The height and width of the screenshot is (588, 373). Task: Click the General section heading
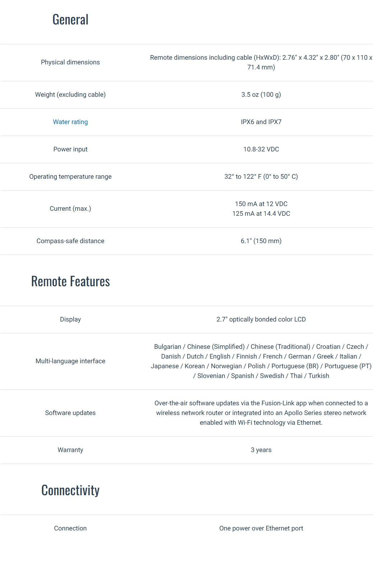pyautogui.click(x=70, y=20)
